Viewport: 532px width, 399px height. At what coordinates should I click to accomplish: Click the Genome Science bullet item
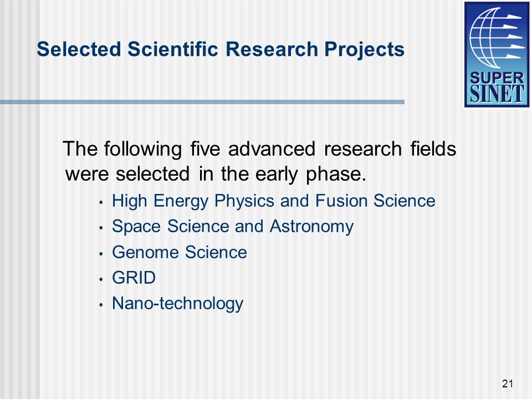coord(180,252)
